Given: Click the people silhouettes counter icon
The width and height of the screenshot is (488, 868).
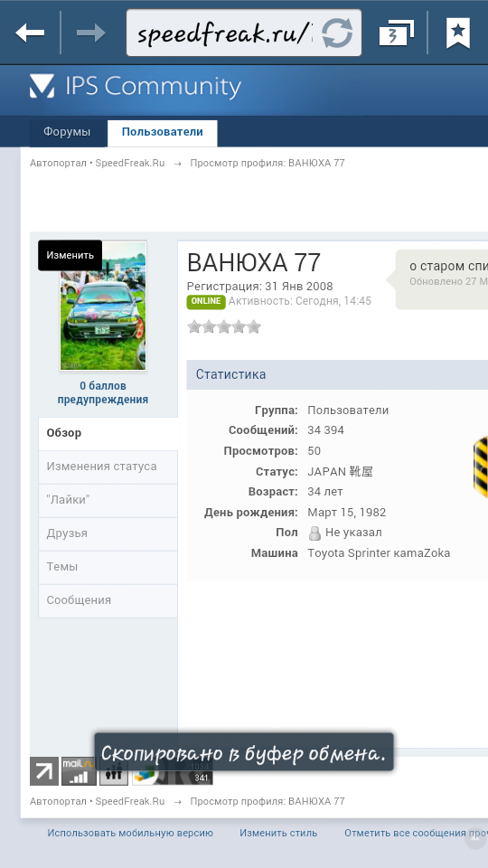Looking at the screenshot, I should (x=114, y=771).
